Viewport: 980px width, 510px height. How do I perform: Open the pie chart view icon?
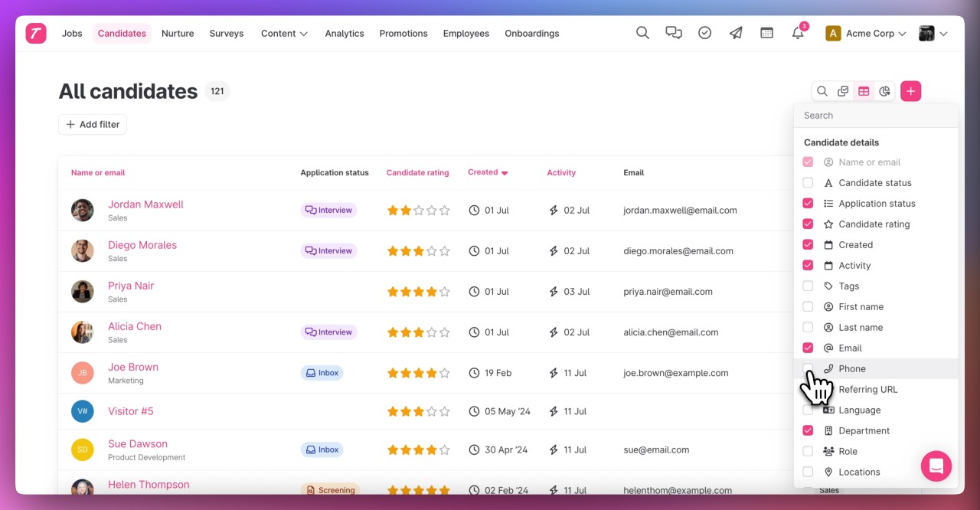click(x=884, y=91)
